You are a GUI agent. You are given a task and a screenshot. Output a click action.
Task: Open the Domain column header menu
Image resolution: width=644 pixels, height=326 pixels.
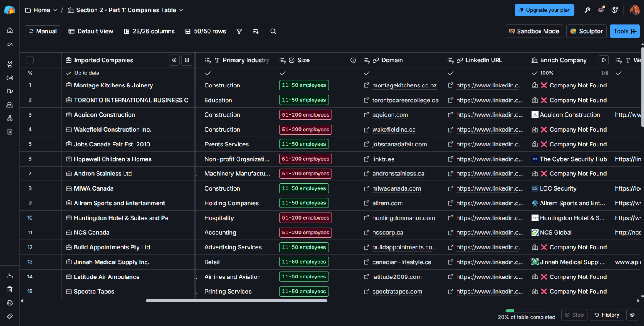(x=402, y=60)
